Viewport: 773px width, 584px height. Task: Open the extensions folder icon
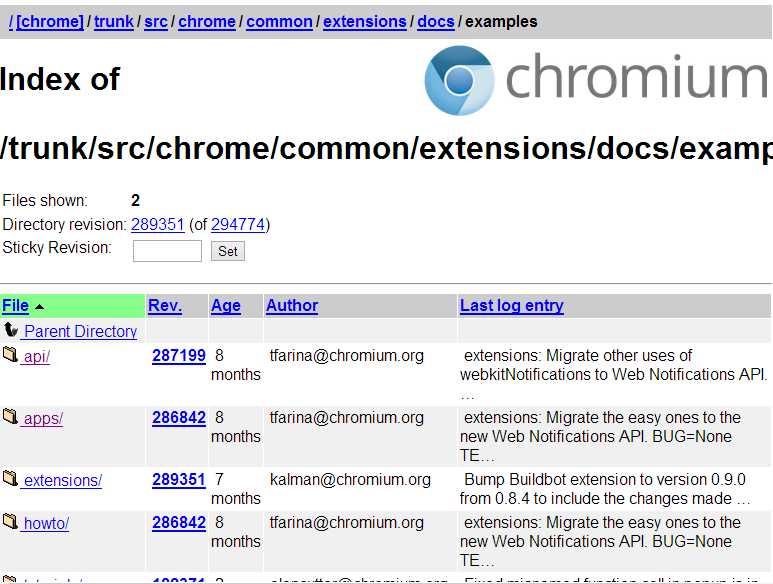tap(10, 478)
